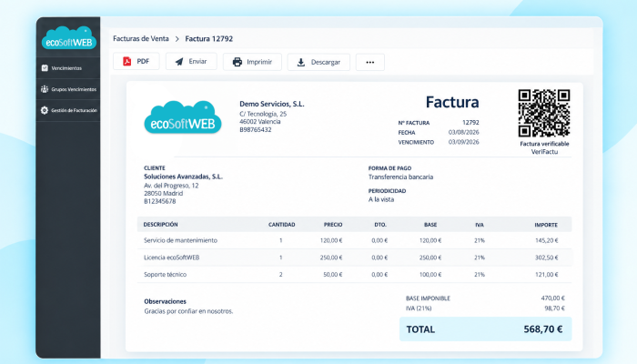Click the VeriFactu QR code
This screenshot has height=364, width=637.
pyautogui.click(x=544, y=114)
